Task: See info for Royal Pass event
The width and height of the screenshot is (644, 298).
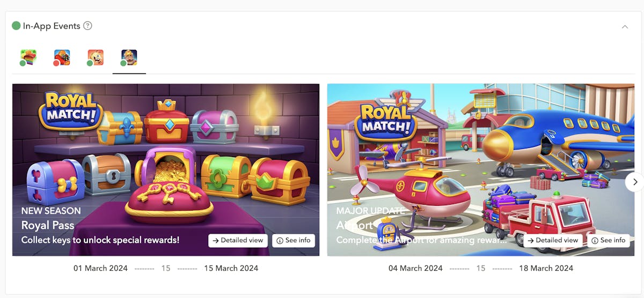Action: pos(294,240)
